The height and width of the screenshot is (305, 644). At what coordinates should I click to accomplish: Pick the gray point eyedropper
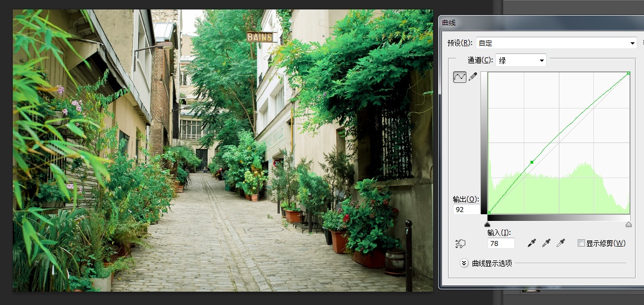[546, 243]
